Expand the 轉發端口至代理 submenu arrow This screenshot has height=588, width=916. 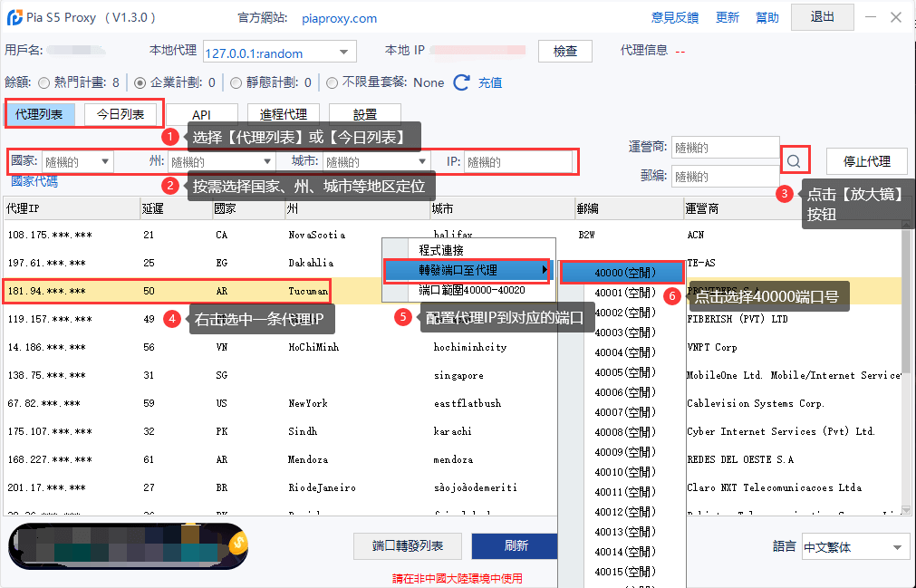(x=544, y=270)
